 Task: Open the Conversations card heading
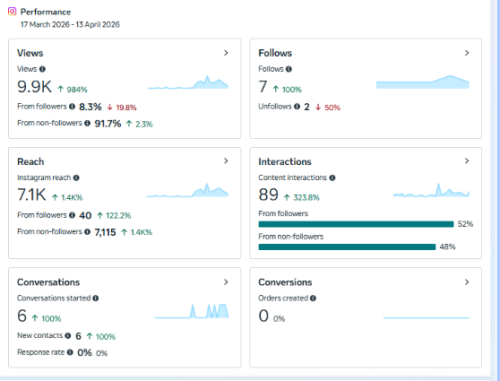click(48, 282)
